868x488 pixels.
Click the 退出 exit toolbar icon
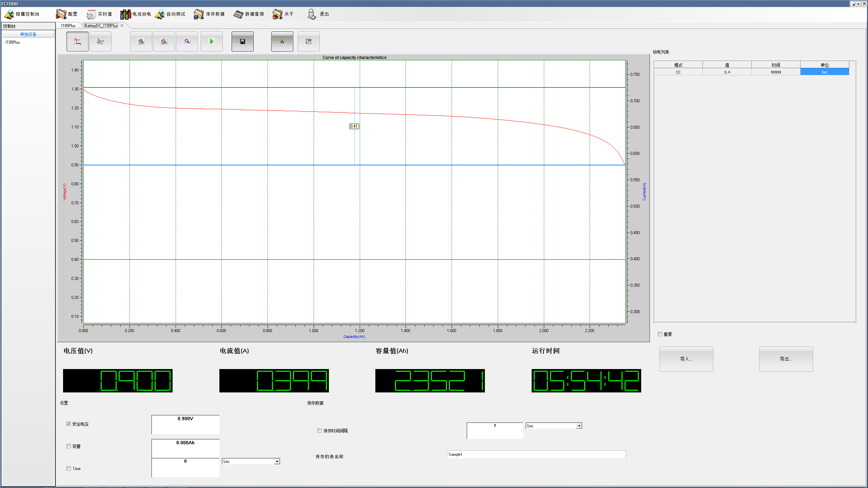tap(318, 14)
